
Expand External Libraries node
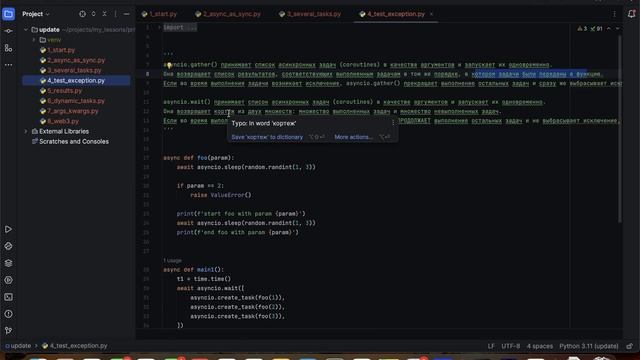pyautogui.click(x=26, y=131)
